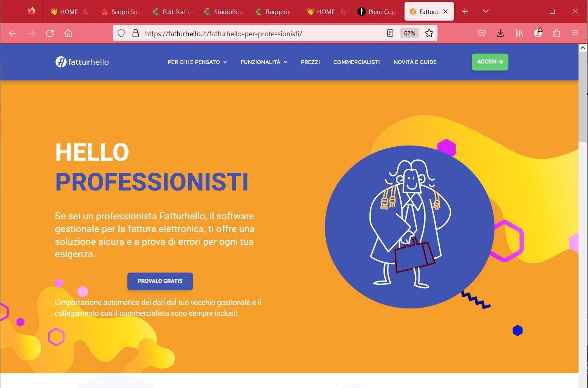The height and width of the screenshot is (388, 588).
Task: Expand the PER CHI È PENSATO dropdown
Action: [197, 62]
